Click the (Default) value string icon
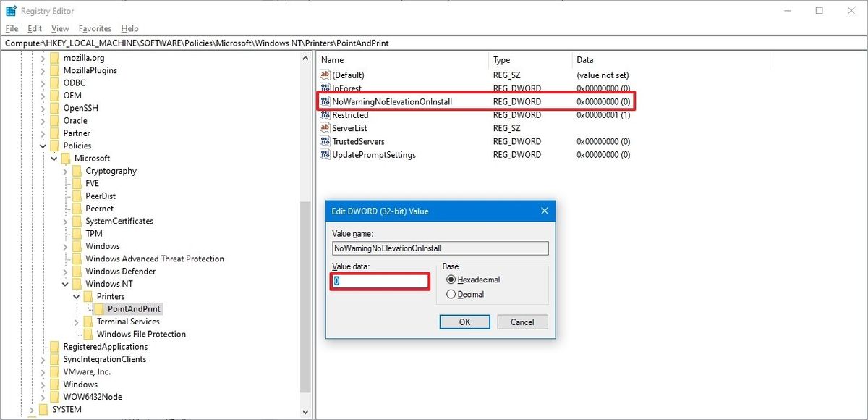This screenshot has width=868, height=420. click(x=325, y=75)
